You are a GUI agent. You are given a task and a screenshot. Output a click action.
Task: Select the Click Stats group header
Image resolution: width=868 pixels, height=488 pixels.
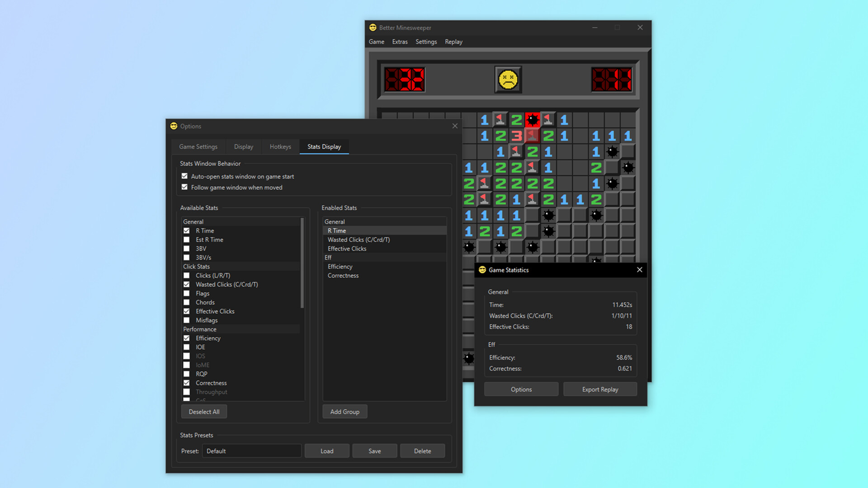pos(196,266)
